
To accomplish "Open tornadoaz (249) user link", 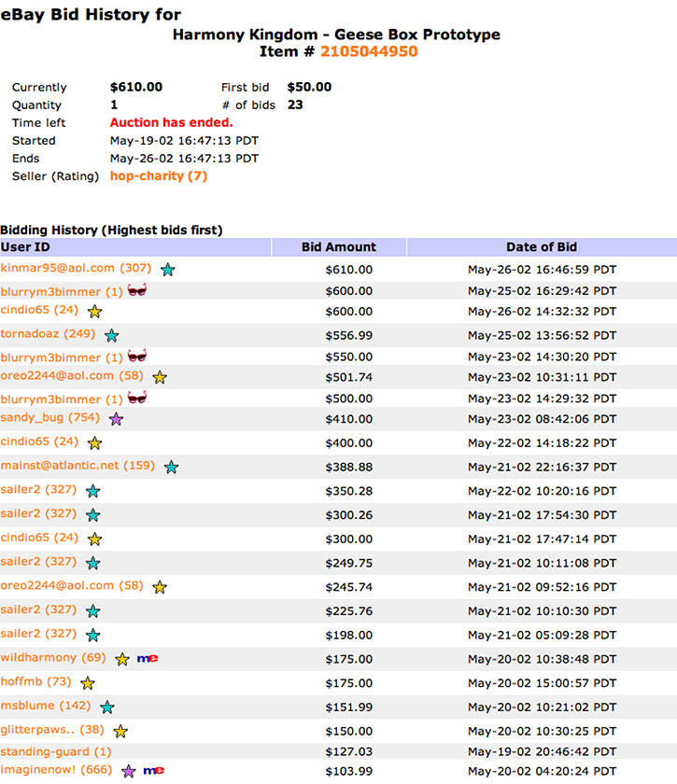I will (48, 333).
